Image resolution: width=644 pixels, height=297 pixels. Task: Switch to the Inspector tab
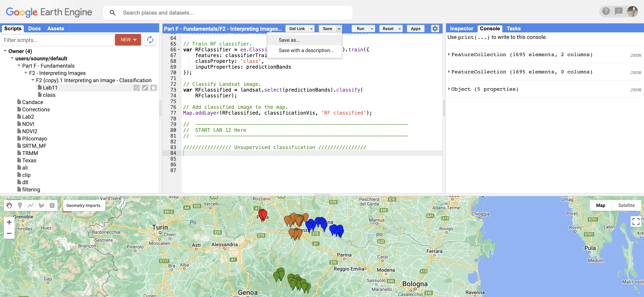[x=461, y=29]
